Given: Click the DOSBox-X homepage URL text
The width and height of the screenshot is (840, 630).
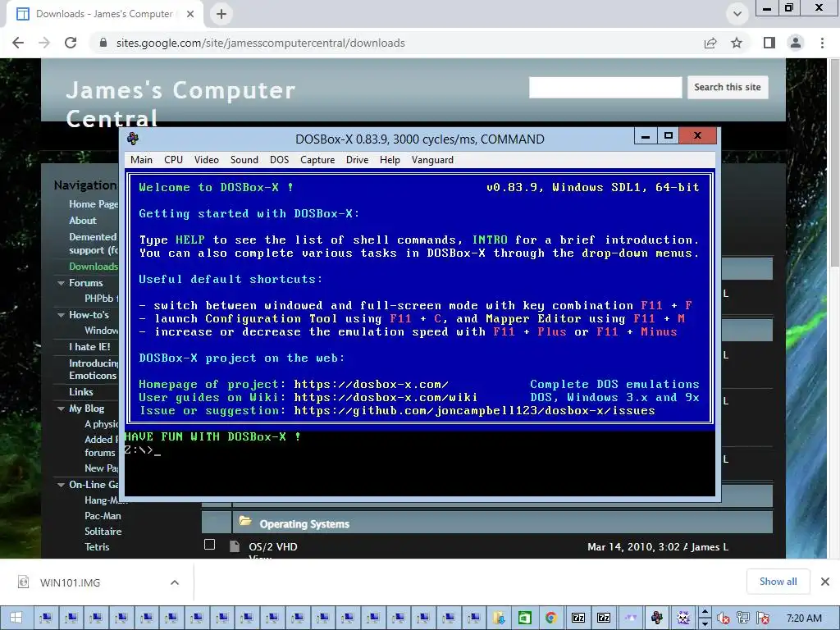Looking at the screenshot, I should (x=372, y=384).
